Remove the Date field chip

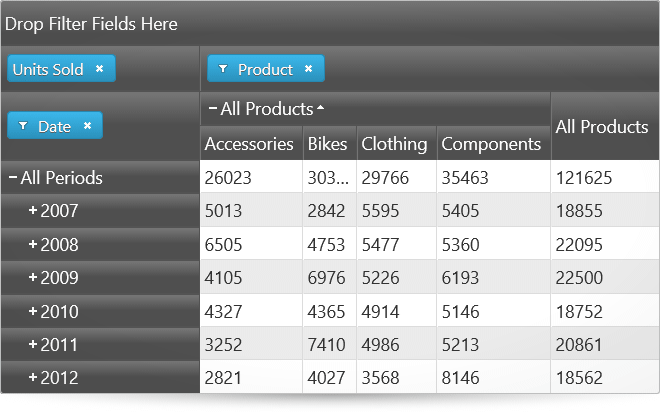coord(87,126)
